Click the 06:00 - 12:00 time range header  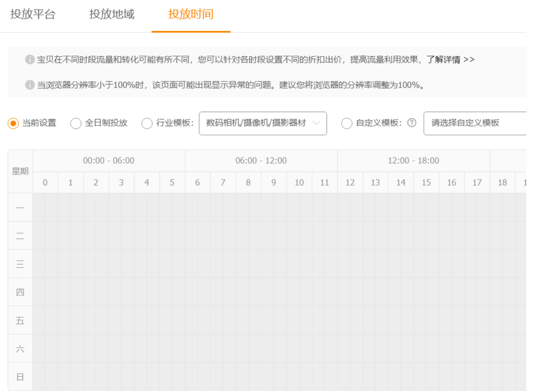click(261, 161)
